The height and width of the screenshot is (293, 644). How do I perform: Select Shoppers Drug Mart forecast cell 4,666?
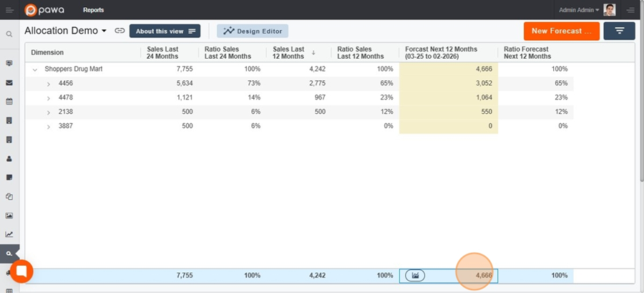pyautogui.click(x=449, y=69)
